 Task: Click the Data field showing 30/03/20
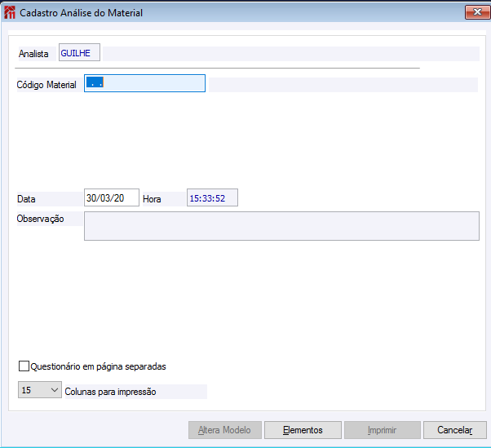112,197
